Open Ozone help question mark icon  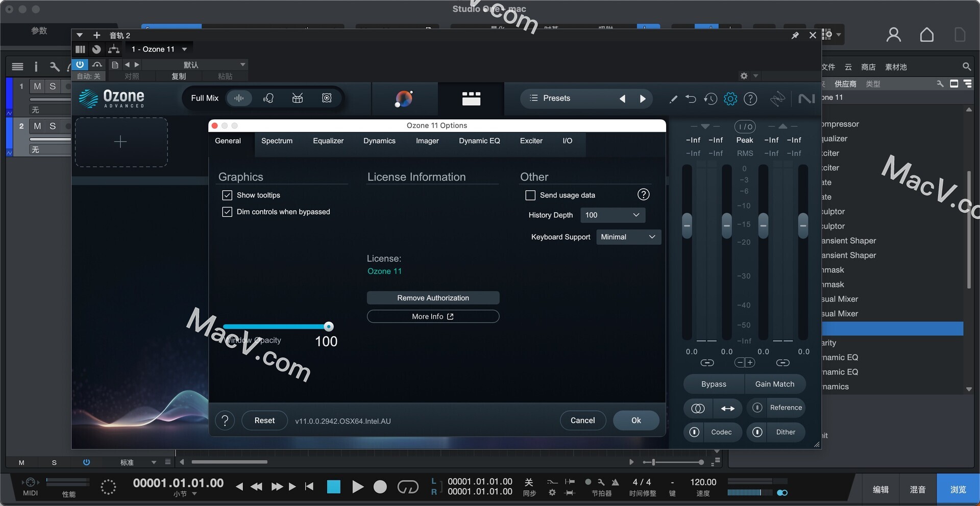[750, 98]
